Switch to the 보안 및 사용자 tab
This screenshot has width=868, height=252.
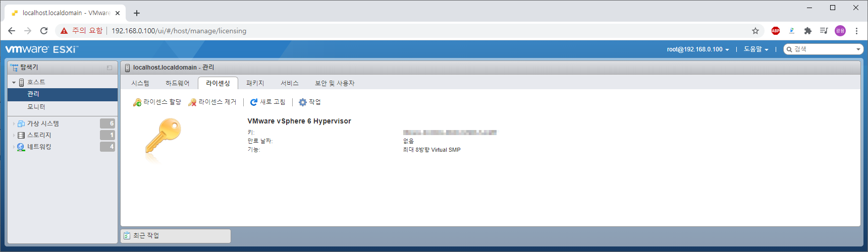(x=335, y=83)
